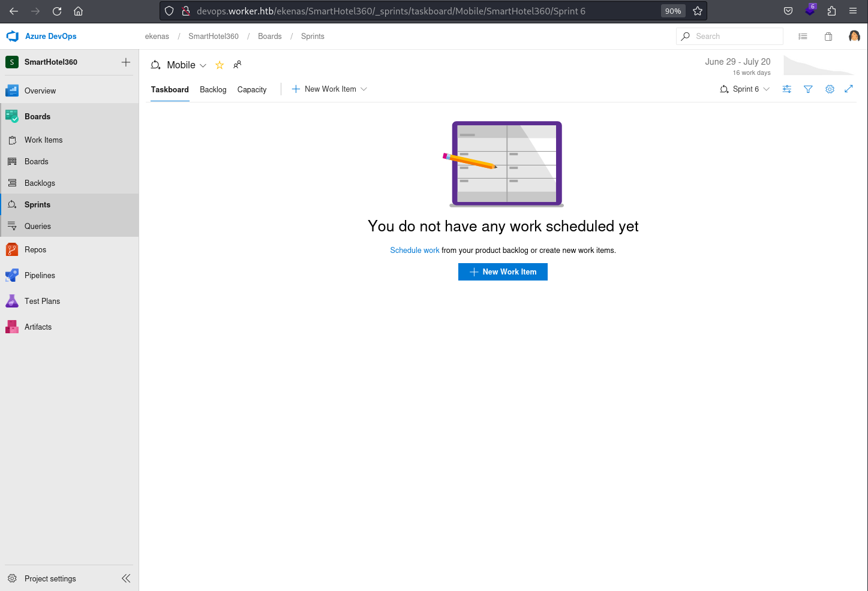Go back in browser history
Image resolution: width=868 pixels, height=591 pixels.
pos(14,11)
